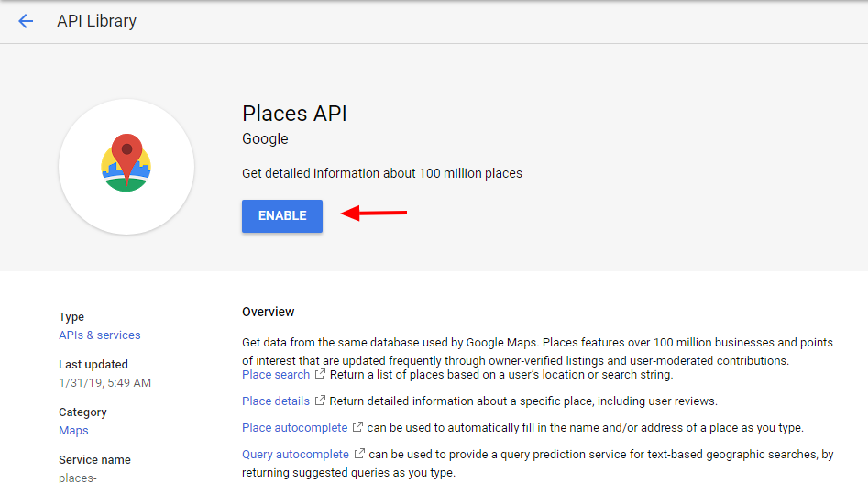The image size is (868, 483).
Task: Click external link icon after Place autocomplete
Action: [357, 426]
